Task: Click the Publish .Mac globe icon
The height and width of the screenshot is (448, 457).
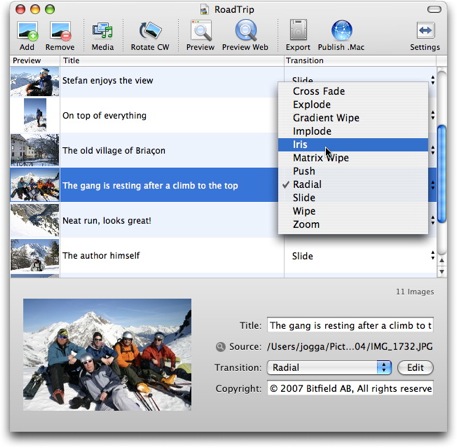Action: [342, 31]
